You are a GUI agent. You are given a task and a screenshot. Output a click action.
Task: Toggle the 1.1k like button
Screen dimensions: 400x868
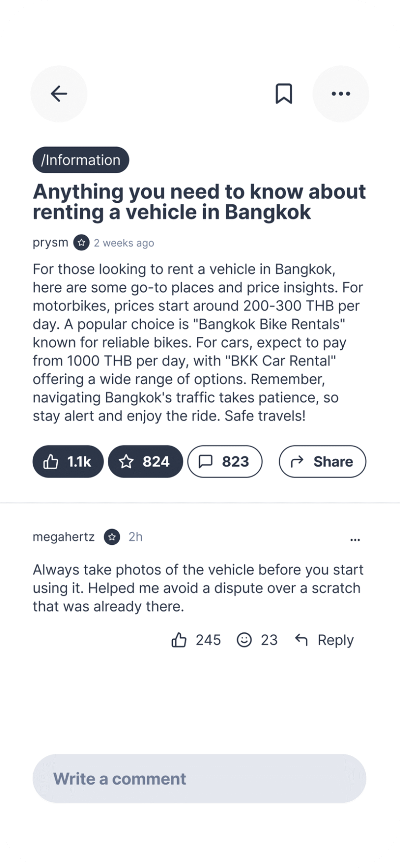[68, 461]
